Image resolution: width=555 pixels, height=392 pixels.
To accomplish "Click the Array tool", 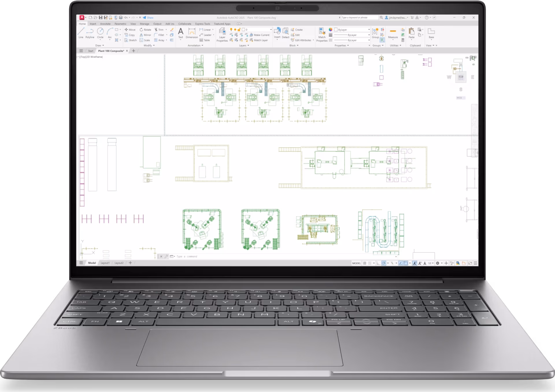I will point(159,40).
